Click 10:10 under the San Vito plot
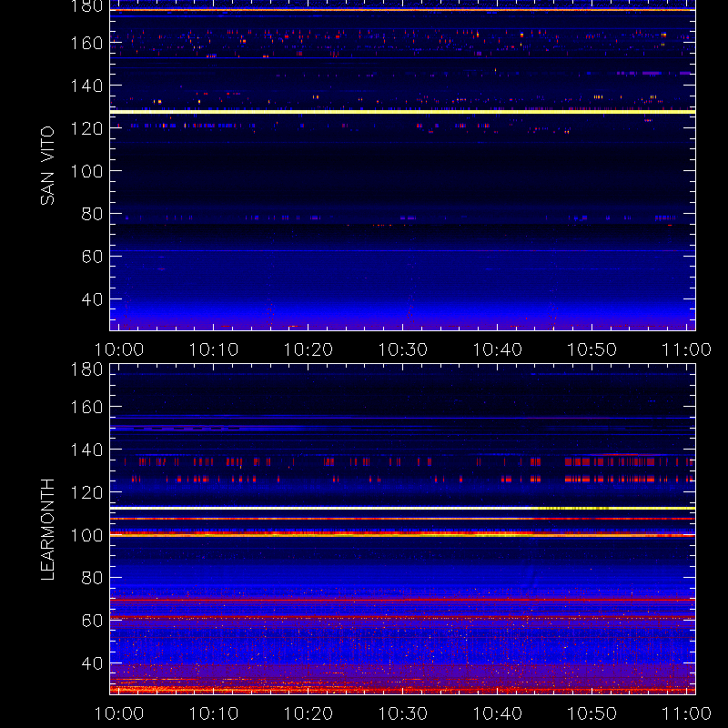Viewport: 728px width, 728px height. pyautogui.click(x=214, y=349)
